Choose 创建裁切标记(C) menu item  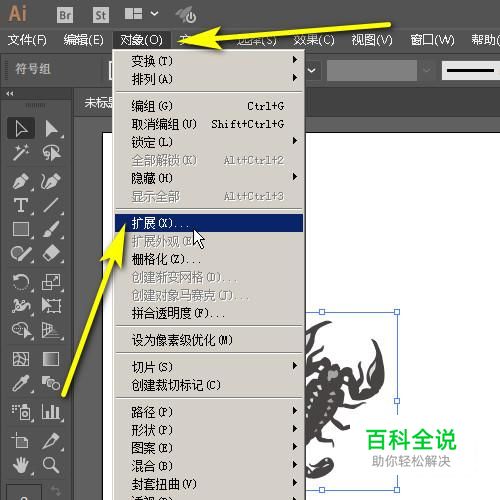pos(209,385)
